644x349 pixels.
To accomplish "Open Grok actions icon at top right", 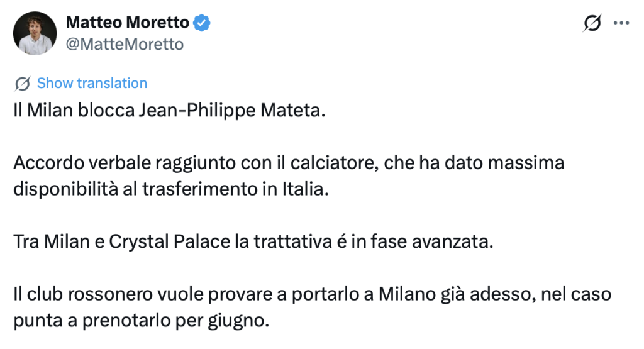I will coord(592,23).
